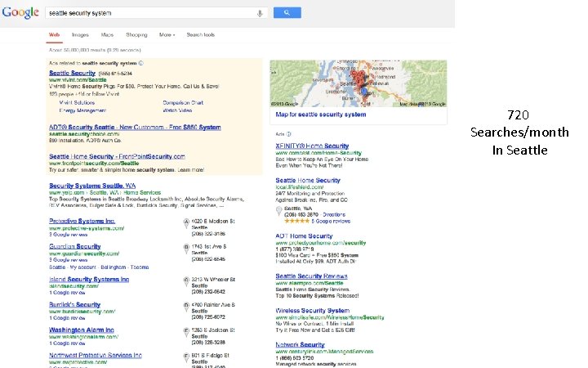Click the Google logo
The image size is (588, 368).
(20, 12)
